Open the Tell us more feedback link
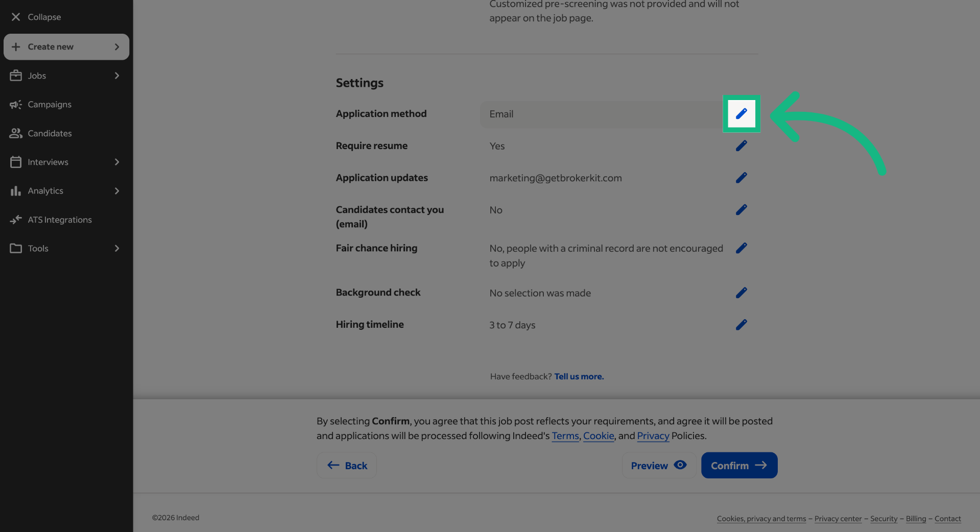 click(x=578, y=376)
